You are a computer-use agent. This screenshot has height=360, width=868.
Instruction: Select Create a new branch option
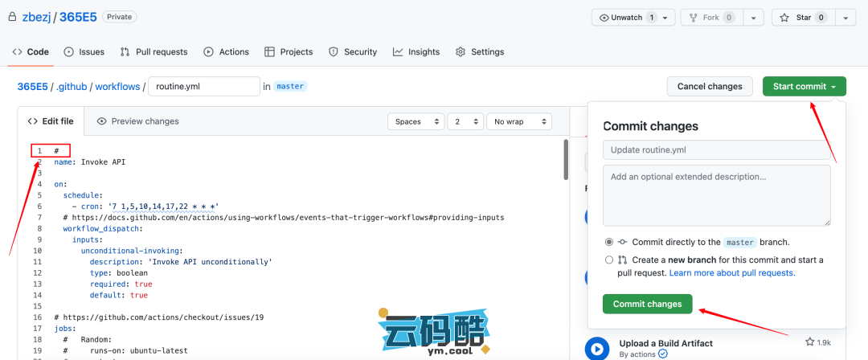click(609, 260)
